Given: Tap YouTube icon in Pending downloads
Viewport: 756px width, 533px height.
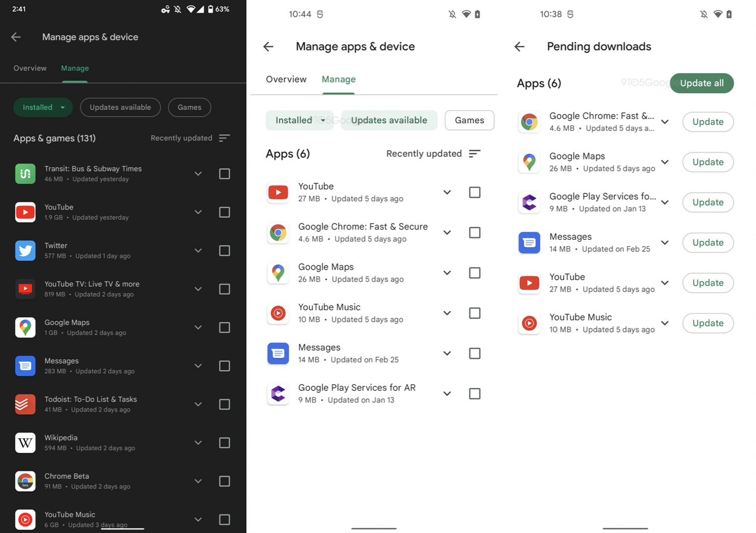Looking at the screenshot, I should tap(529, 283).
